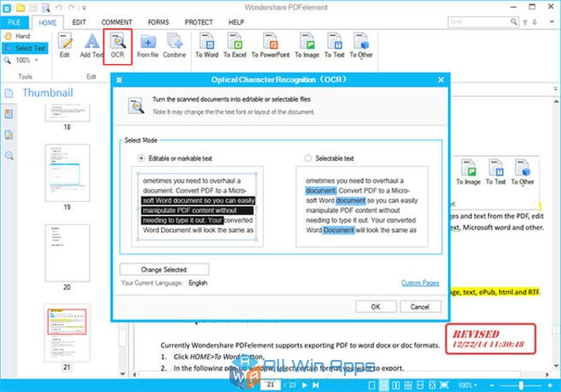Open the 100% zoom dropdown in Tools group

tap(37, 60)
